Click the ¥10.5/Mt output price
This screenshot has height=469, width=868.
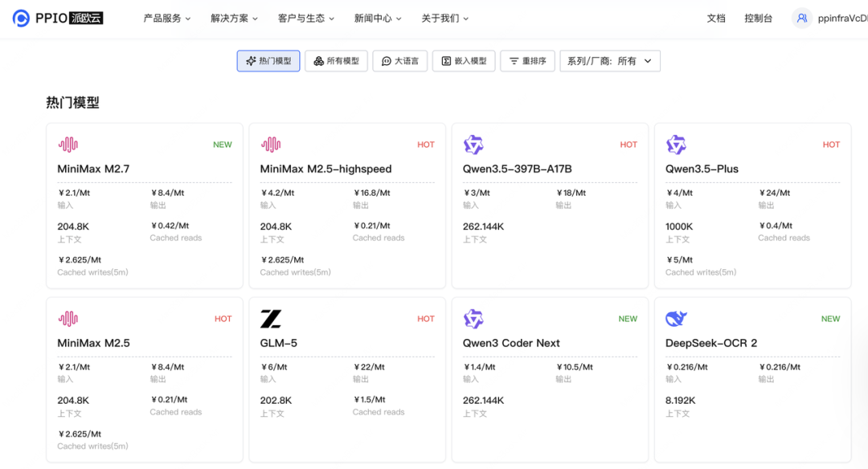(x=575, y=367)
